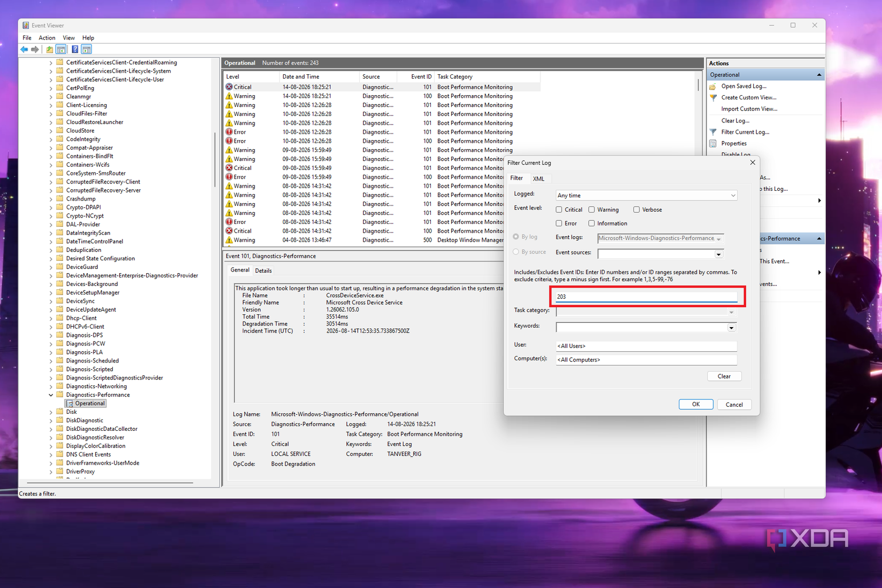Click the Back arrow in the toolbar
Image resolution: width=882 pixels, height=588 pixels.
click(x=24, y=49)
